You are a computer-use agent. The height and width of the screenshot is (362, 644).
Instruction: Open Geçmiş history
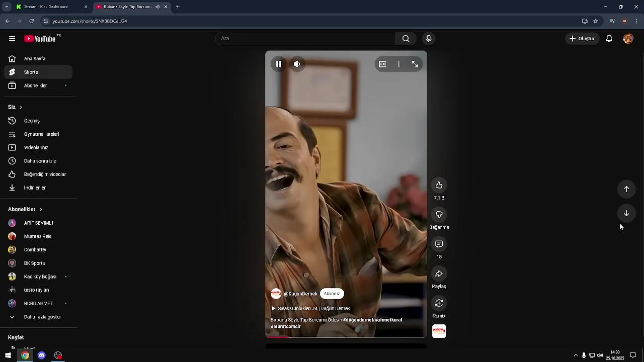[x=38, y=121]
